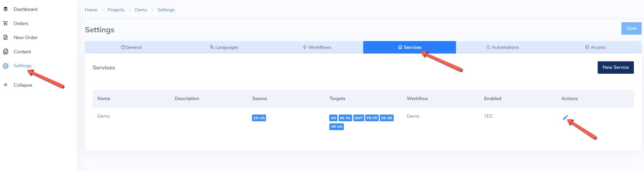Select the Services tab

coord(409,47)
